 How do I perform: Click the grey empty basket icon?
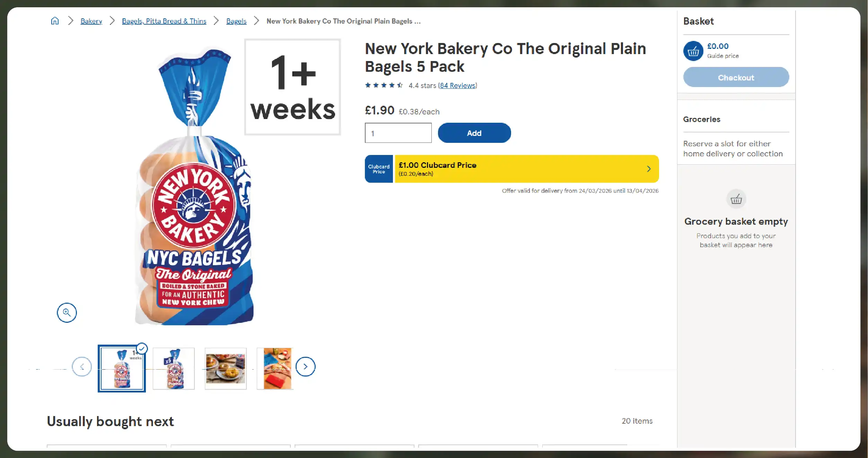(x=736, y=199)
